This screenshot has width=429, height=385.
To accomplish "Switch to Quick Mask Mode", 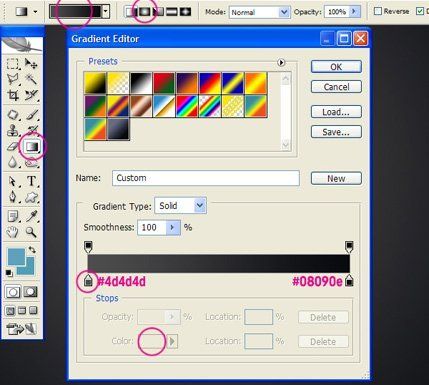I will [x=31, y=292].
